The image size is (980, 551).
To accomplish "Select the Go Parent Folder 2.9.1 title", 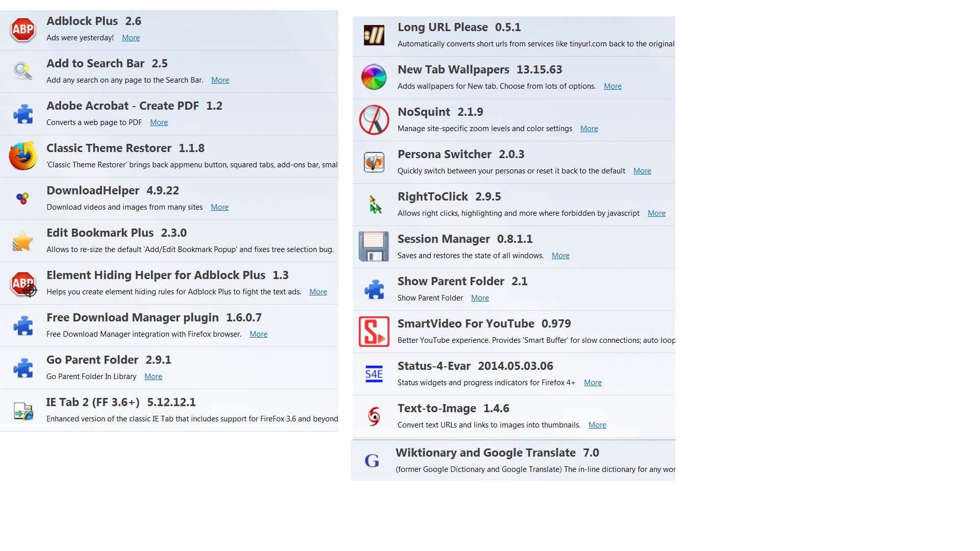I will coord(109,360).
